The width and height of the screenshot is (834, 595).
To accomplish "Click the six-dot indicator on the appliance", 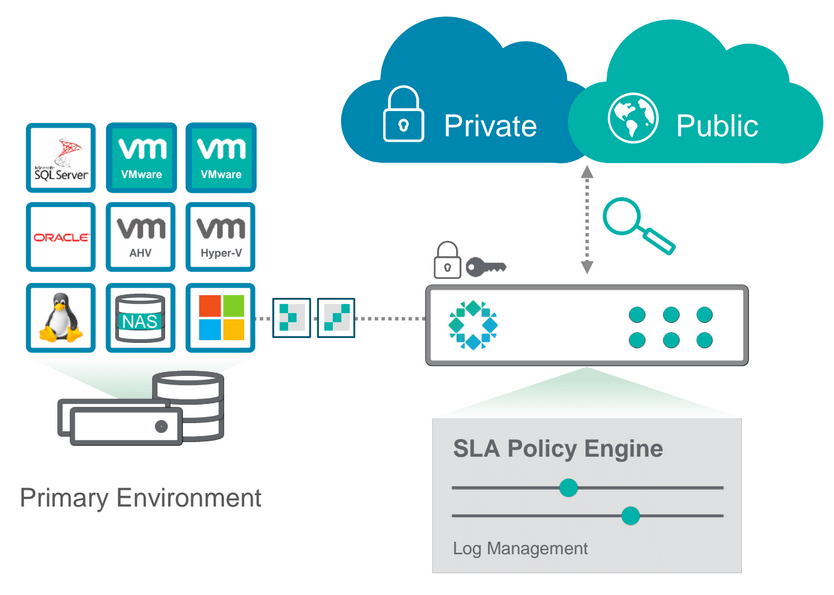I will [671, 327].
